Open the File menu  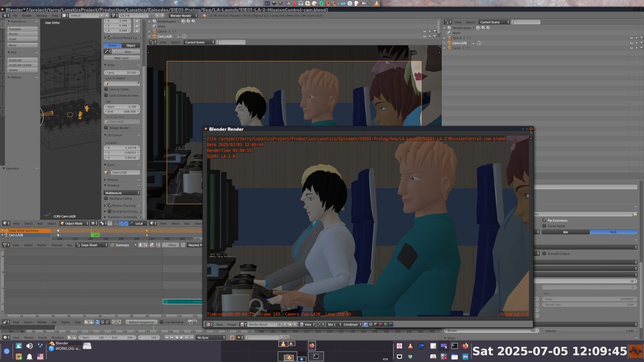click(x=15, y=16)
